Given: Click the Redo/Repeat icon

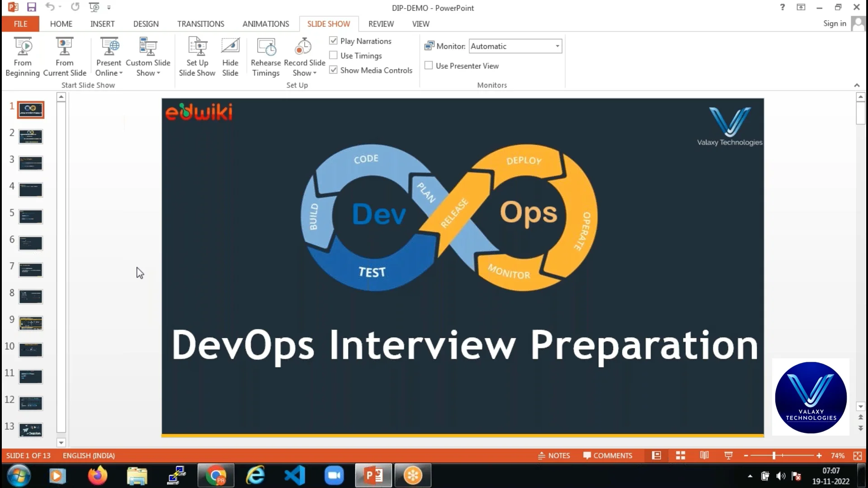Looking at the screenshot, I should pos(75,7).
